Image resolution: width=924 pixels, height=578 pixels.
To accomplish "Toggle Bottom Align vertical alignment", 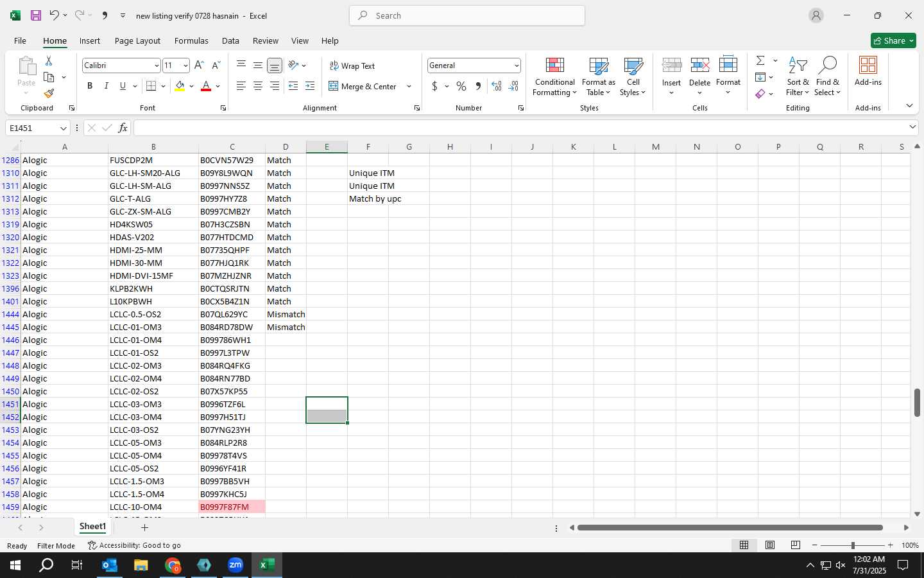I will pyautogui.click(x=275, y=66).
